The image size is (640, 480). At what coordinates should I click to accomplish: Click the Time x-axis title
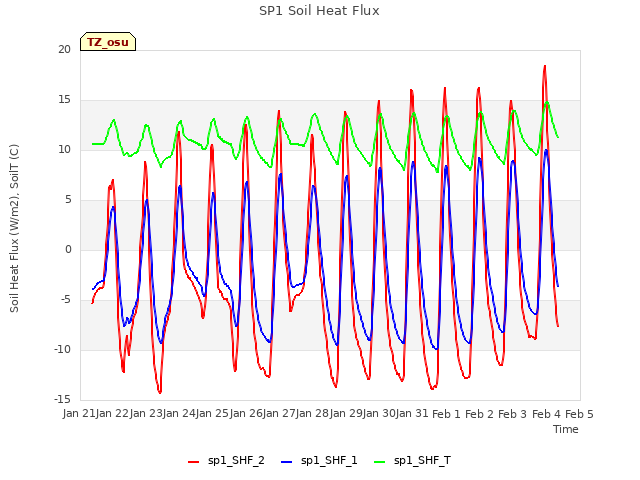coord(565,429)
